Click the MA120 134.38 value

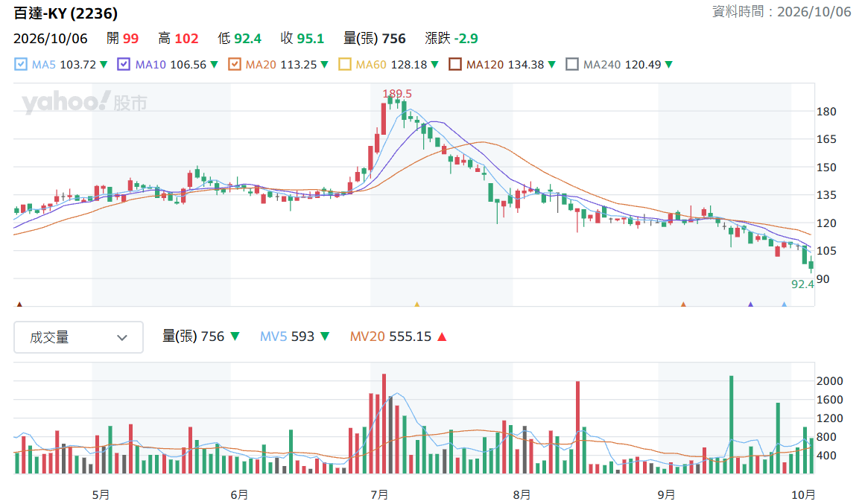point(505,65)
